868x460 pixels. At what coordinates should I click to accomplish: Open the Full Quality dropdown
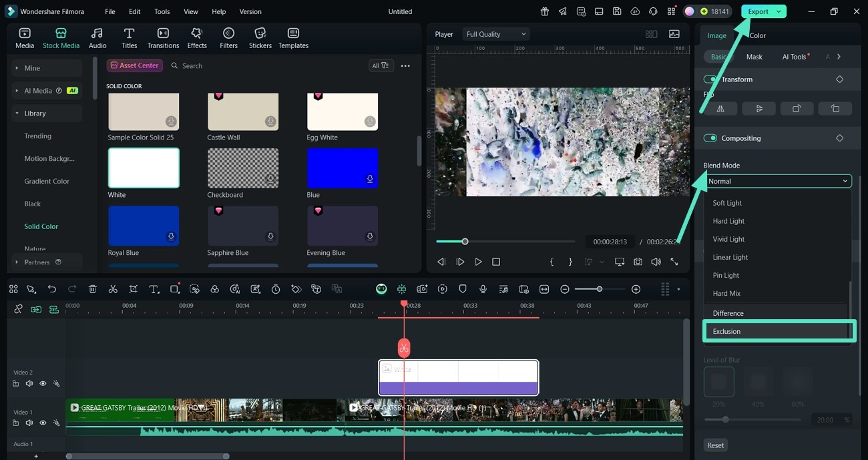coord(496,34)
